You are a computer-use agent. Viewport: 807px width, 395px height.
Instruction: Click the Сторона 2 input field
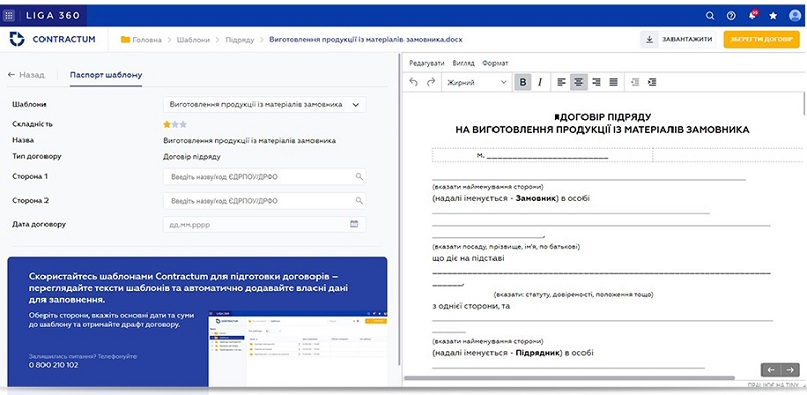[265, 200]
